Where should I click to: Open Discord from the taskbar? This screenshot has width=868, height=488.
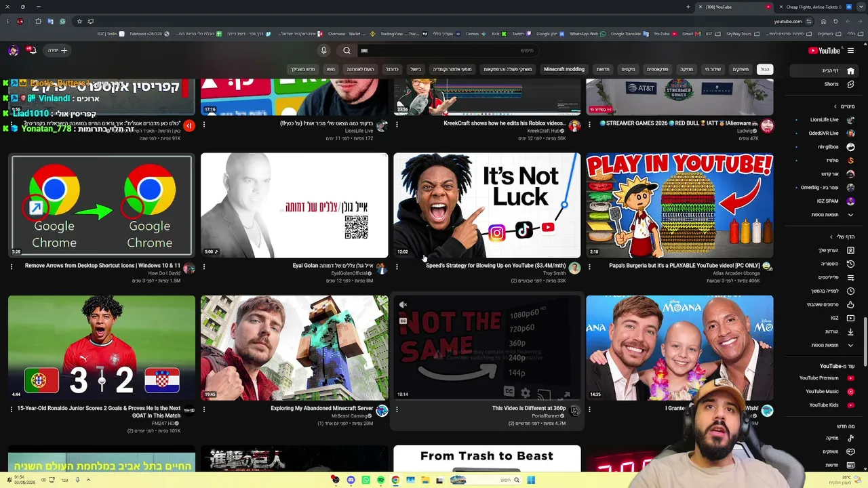[351, 480]
